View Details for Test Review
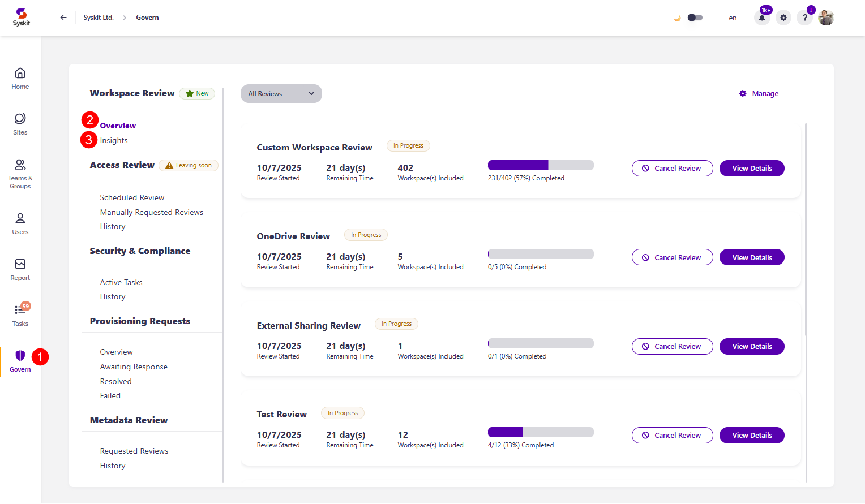865x504 pixels. point(752,435)
